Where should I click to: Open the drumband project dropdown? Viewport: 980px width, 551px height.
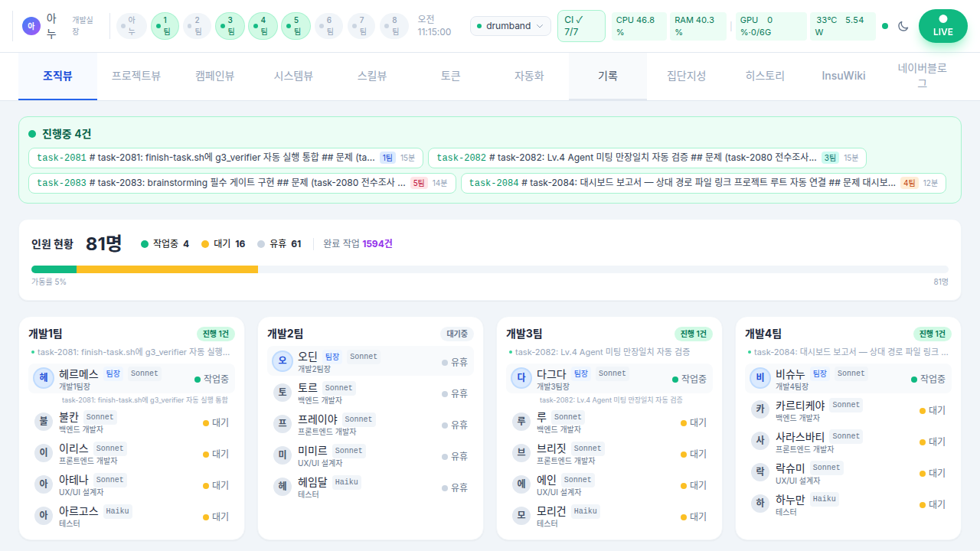tap(511, 26)
